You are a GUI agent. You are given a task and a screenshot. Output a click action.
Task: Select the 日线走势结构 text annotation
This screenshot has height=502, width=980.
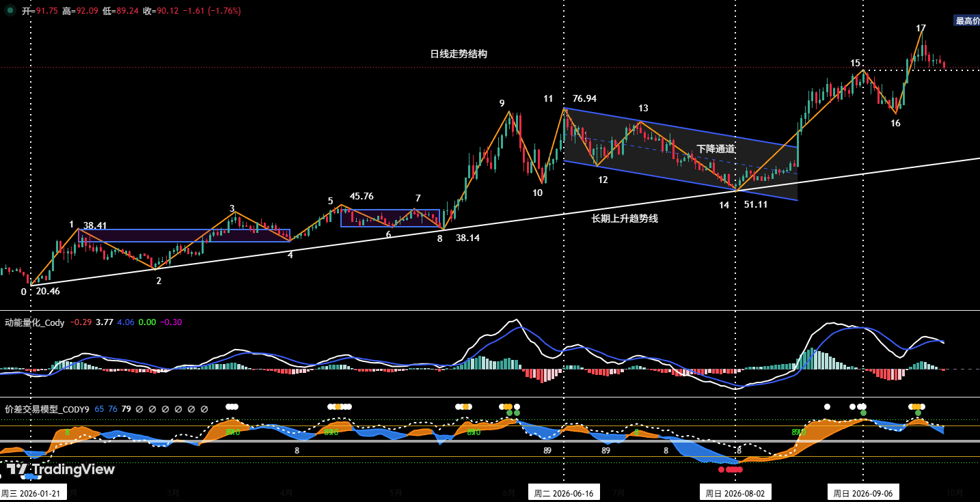pos(459,54)
